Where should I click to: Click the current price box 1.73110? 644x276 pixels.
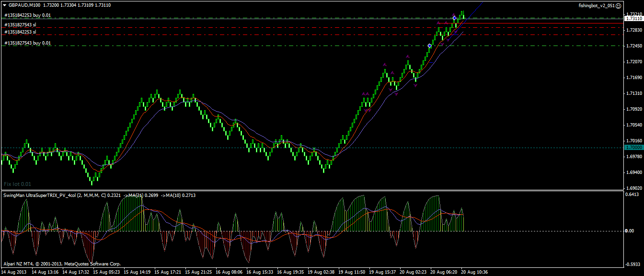[634, 18]
